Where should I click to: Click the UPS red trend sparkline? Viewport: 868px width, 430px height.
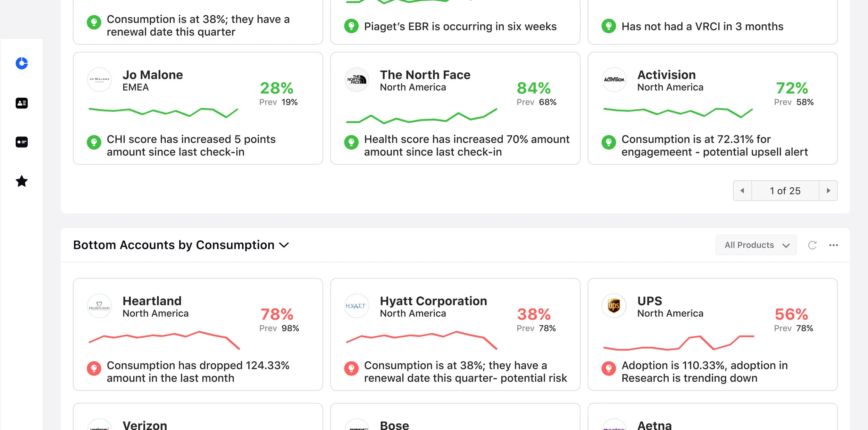(679, 342)
